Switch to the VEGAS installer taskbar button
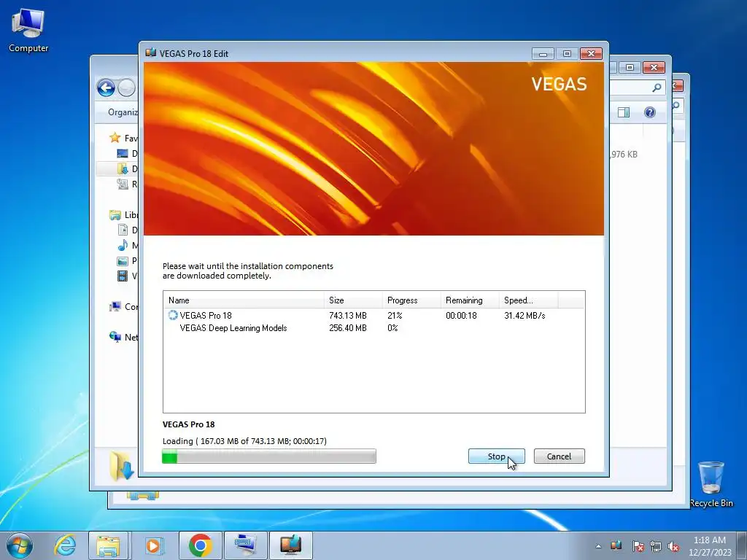The height and width of the screenshot is (560, 747). click(290, 545)
